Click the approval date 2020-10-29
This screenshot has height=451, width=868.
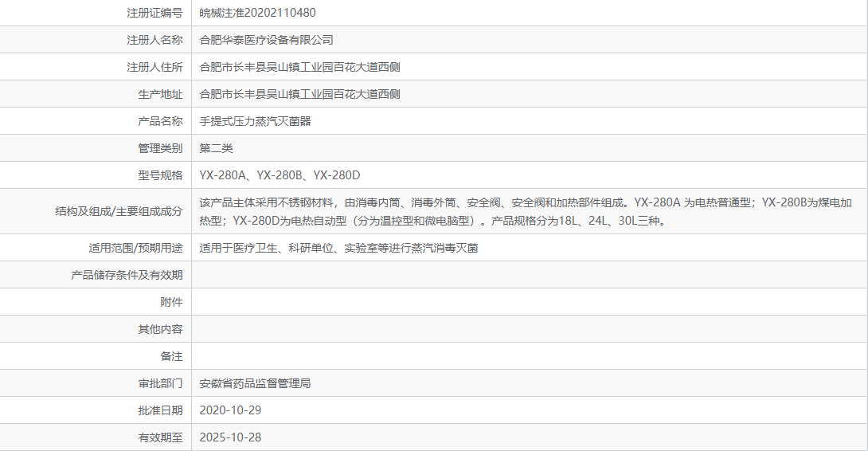pyautogui.click(x=230, y=410)
